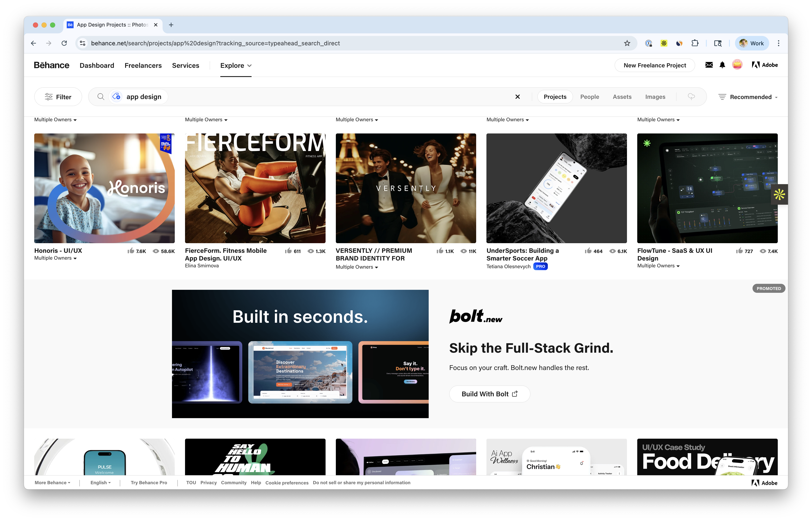
Task: Open the TOU footer link
Action: click(x=191, y=483)
